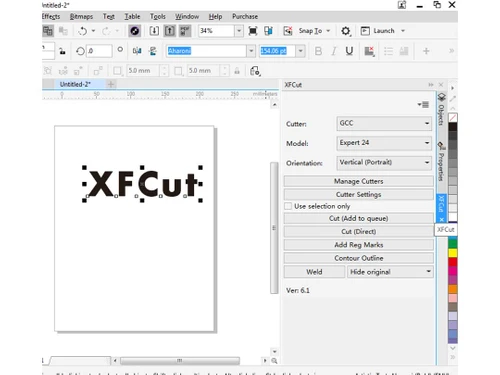
Task: Click the plus quick customize icon
Action: click(x=426, y=51)
